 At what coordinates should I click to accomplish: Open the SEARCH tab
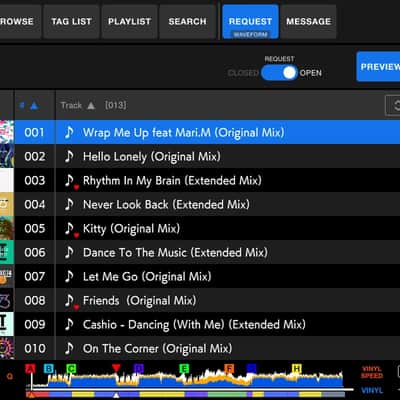(187, 22)
